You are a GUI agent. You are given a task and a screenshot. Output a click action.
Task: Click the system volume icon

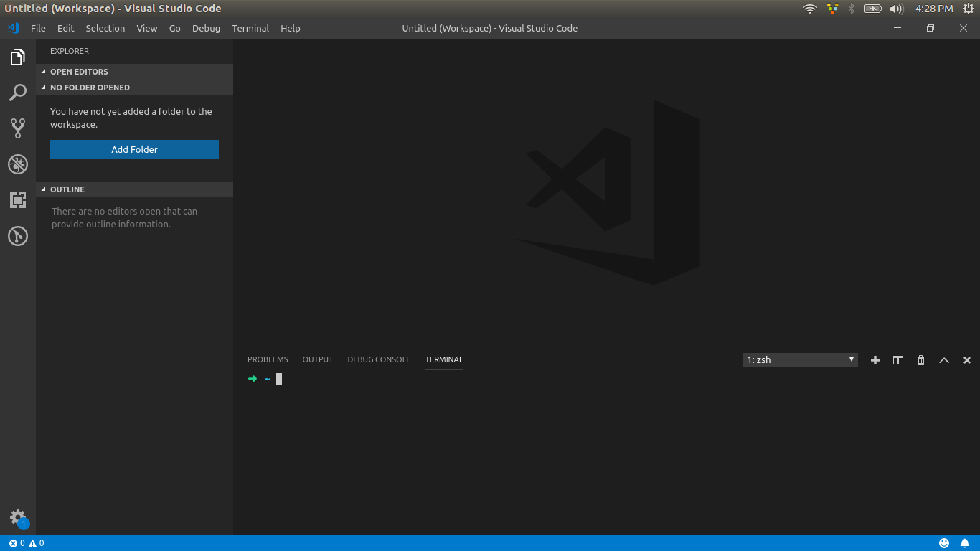coord(896,9)
